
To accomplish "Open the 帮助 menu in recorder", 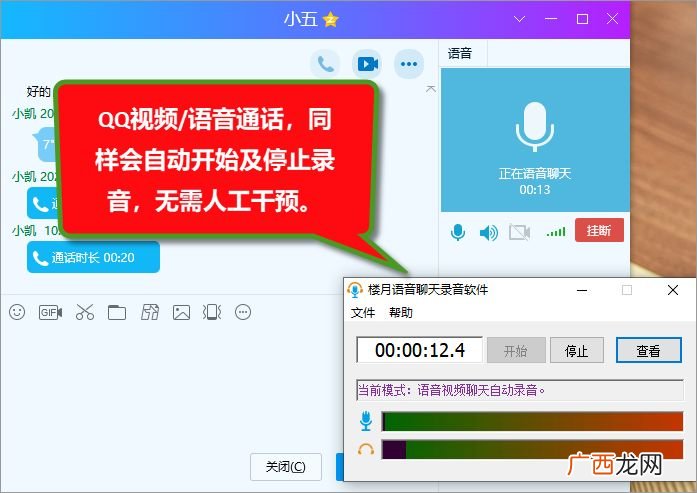I will coord(401,313).
